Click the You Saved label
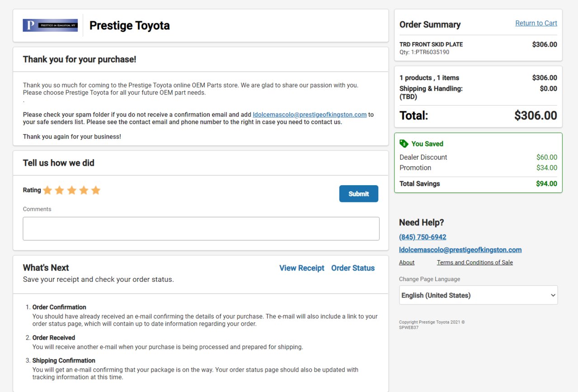578x392 pixels. tap(427, 144)
